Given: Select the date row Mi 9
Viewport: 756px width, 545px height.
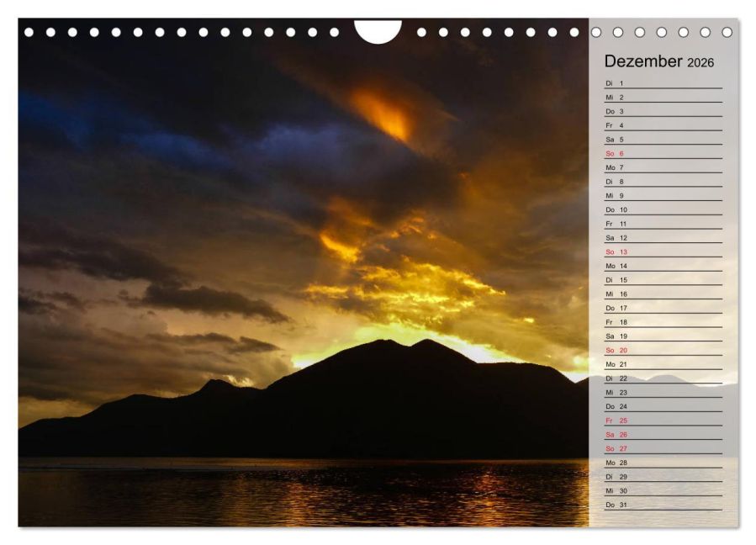Looking at the screenshot, I should click(663, 196).
